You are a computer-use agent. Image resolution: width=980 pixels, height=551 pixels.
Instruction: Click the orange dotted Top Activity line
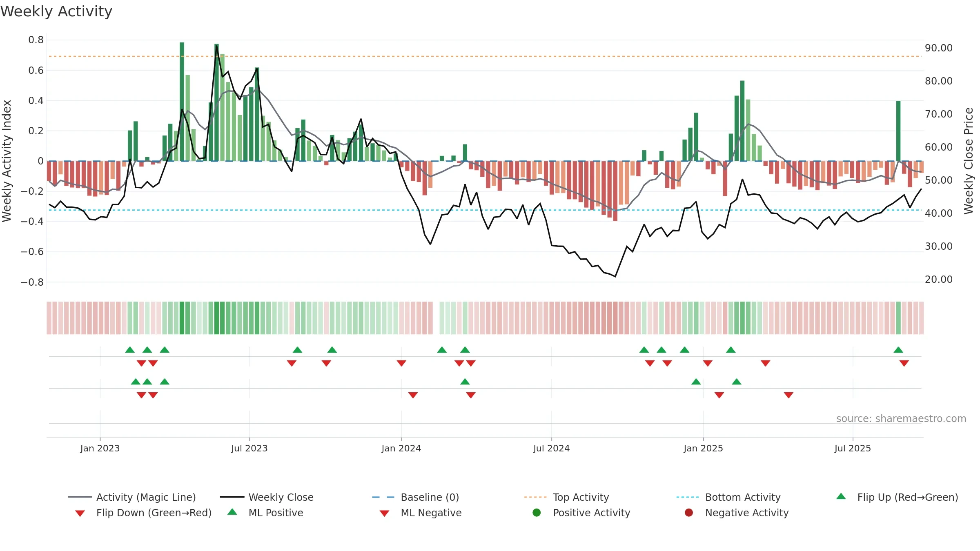coord(485,56)
